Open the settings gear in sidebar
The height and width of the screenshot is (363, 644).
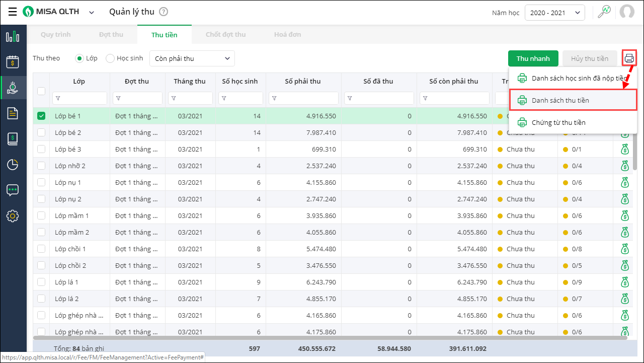pos(13,216)
